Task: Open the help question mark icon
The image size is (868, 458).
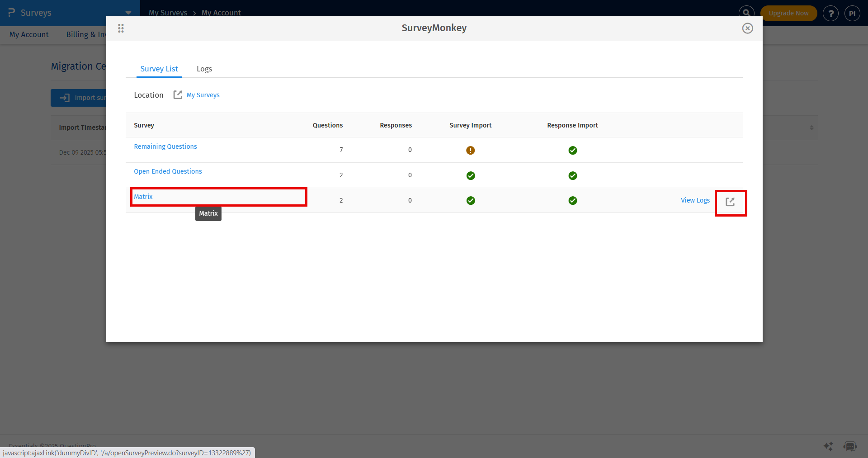Action: tap(830, 14)
